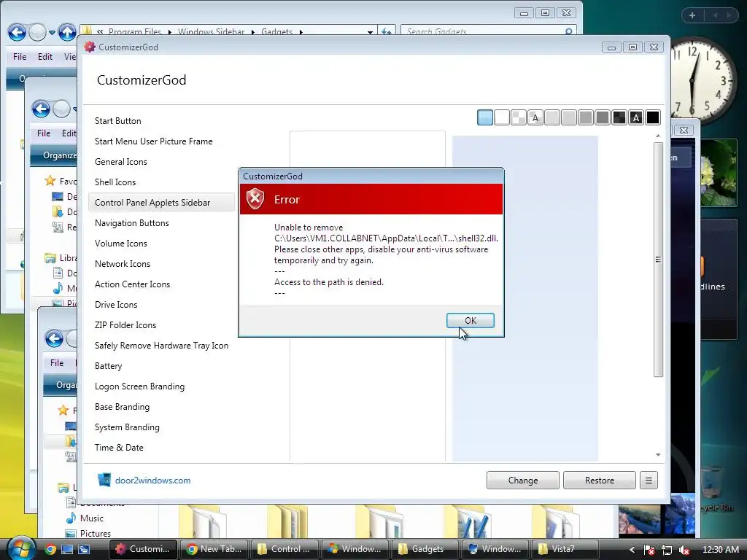Viewport: 747px width, 560px height.
Task: Click the Search Gadgets field
Action: [488, 31]
